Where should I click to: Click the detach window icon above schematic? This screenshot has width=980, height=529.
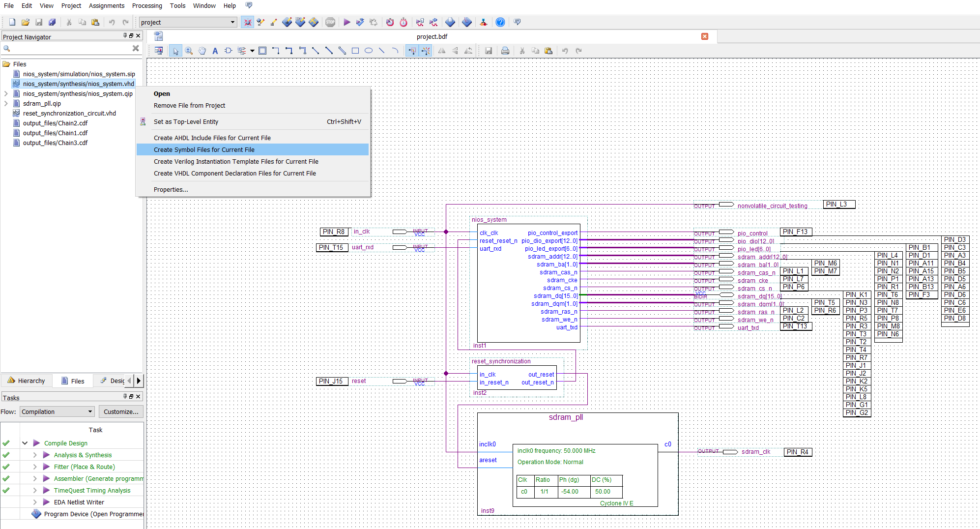coord(158,51)
